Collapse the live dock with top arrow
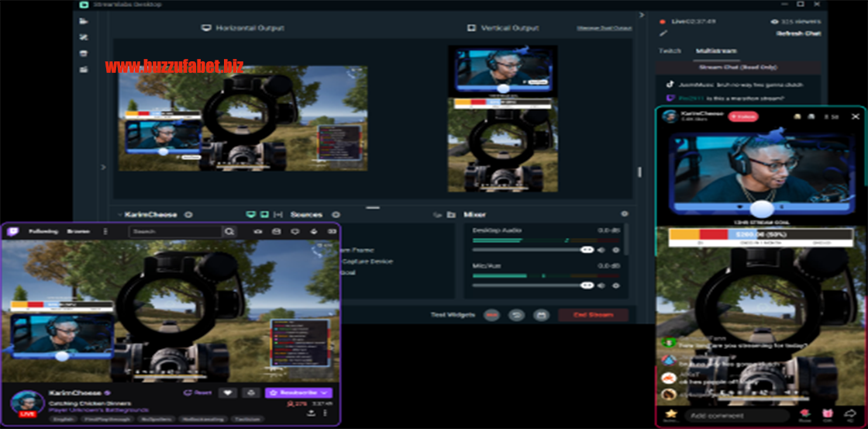The width and height of the screenshot is (868, 429). click(x=642, y=15)
